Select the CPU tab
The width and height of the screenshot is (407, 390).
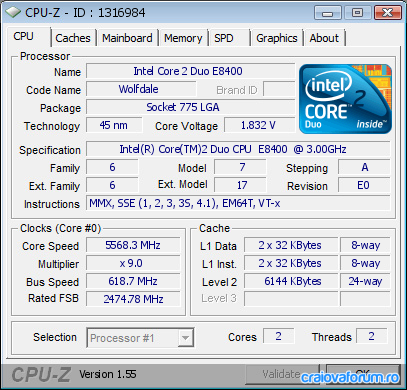point(28,36)
